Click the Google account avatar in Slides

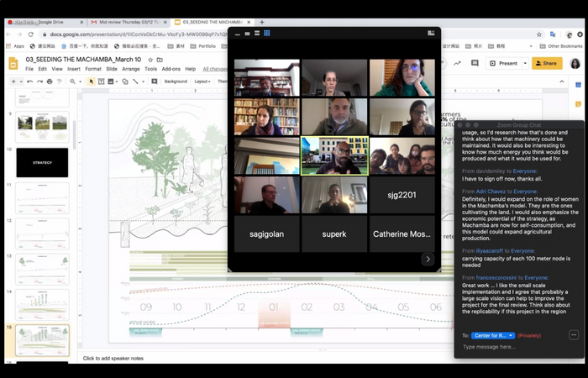click(x=575, y=63)
